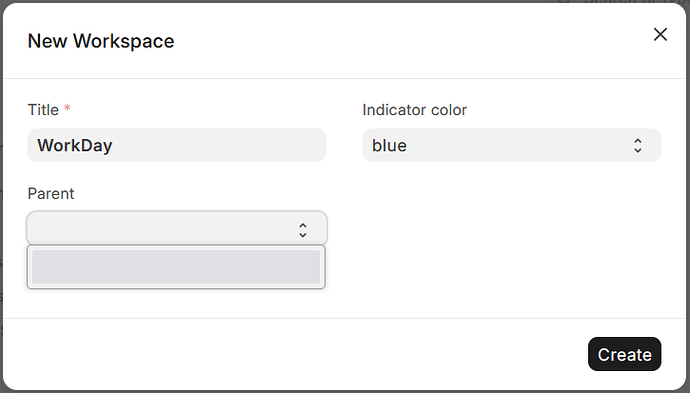
Task: Close the New Workspace dialog with X
Action: point(660,34)
